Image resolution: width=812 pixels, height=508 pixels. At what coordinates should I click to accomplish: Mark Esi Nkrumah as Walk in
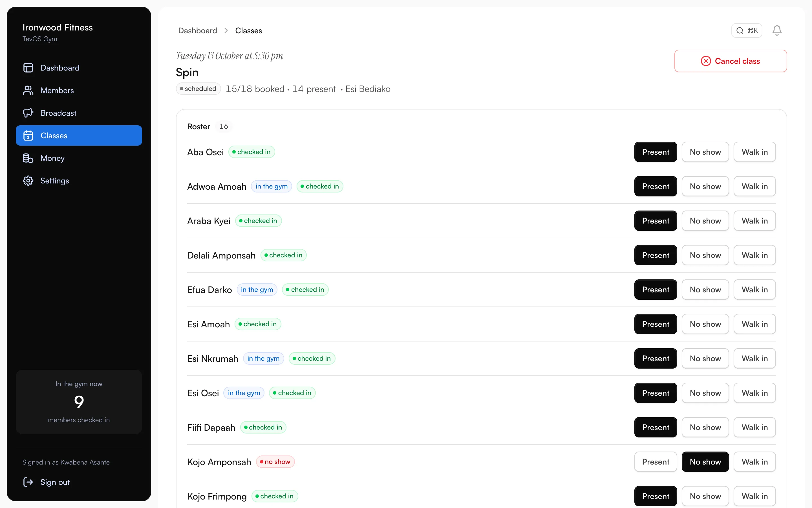pyautogui.click(x=754, y=358)
